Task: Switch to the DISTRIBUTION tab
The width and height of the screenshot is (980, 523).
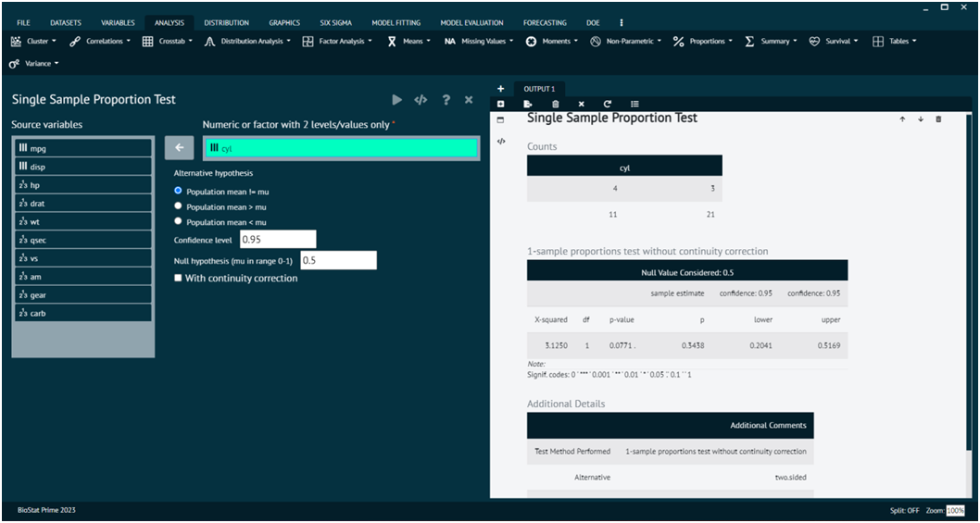Action: [x=226, y=22]
